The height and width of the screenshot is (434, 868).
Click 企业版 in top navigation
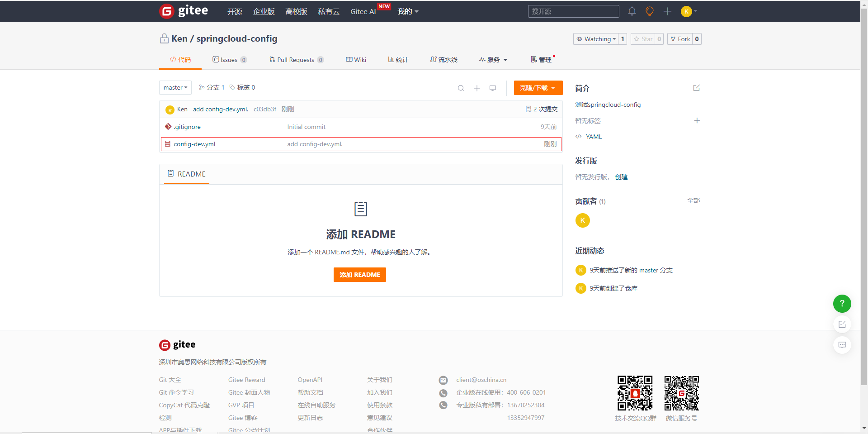[264, 11]
